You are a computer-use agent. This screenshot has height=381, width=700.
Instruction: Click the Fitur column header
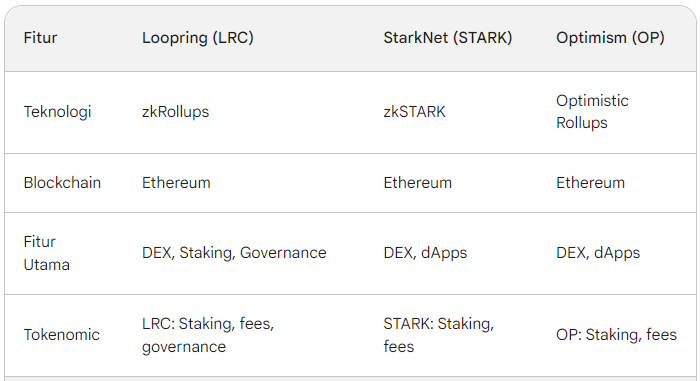pos(40,38)
